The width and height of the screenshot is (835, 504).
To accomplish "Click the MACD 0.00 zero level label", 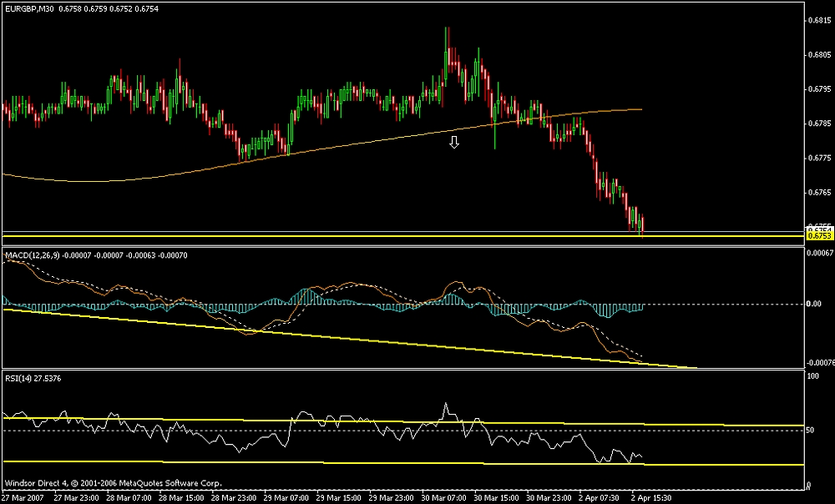I will click(815, 304).
